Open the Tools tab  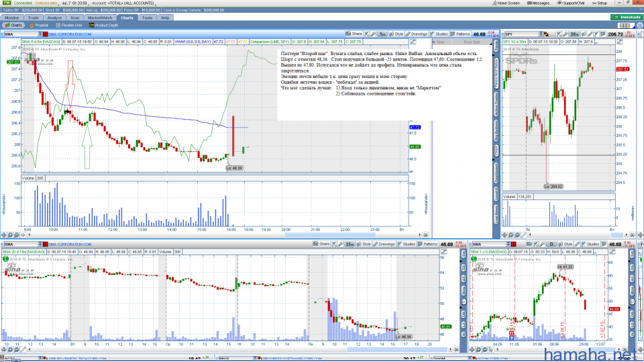coord(147,17)
